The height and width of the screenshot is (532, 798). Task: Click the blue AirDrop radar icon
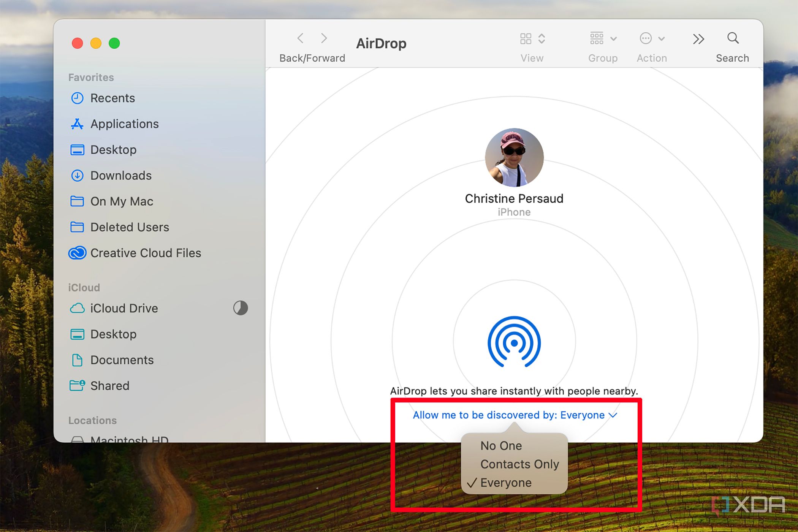[514, 342]
